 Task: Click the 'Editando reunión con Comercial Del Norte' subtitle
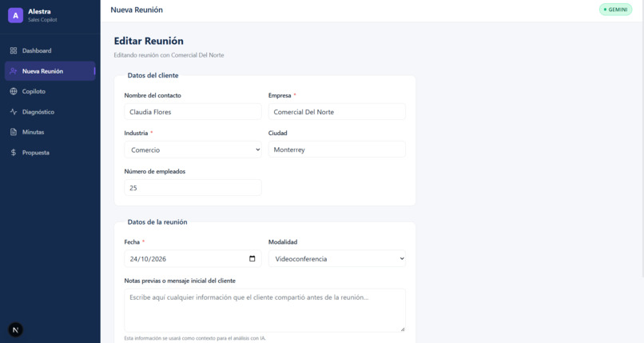point(169,55)
